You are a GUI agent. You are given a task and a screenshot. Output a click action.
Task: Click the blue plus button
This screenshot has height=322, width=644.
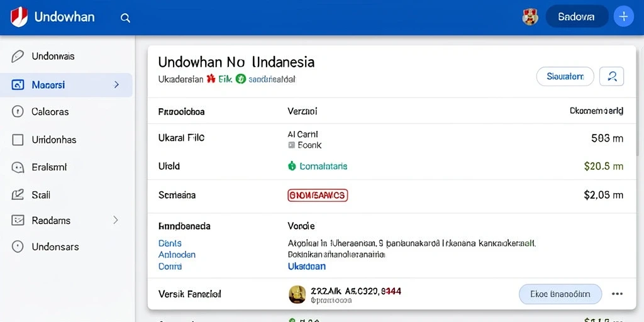[x=623, y=16]
